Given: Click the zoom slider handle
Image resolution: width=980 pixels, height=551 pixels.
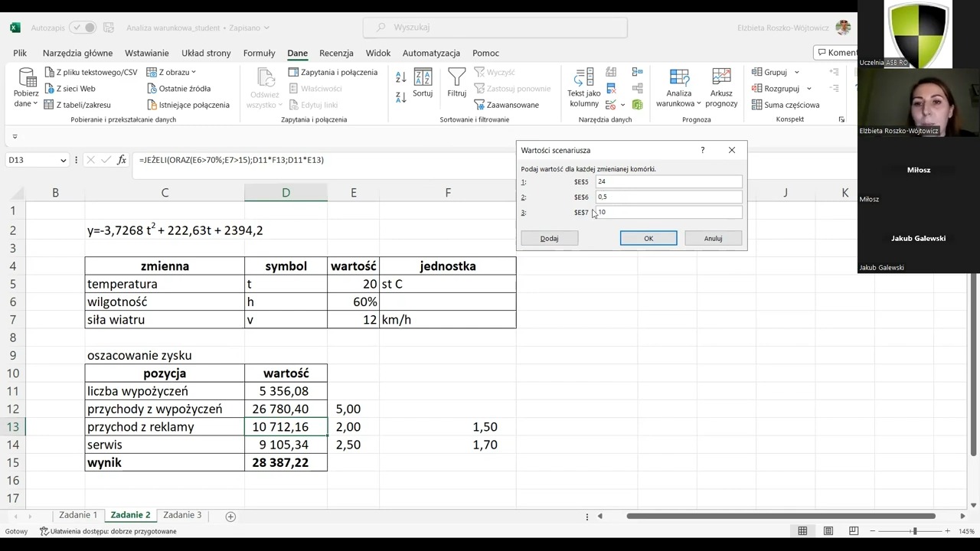Looking at the screenshot, I should pyautogui.click(x=914, y=531).
